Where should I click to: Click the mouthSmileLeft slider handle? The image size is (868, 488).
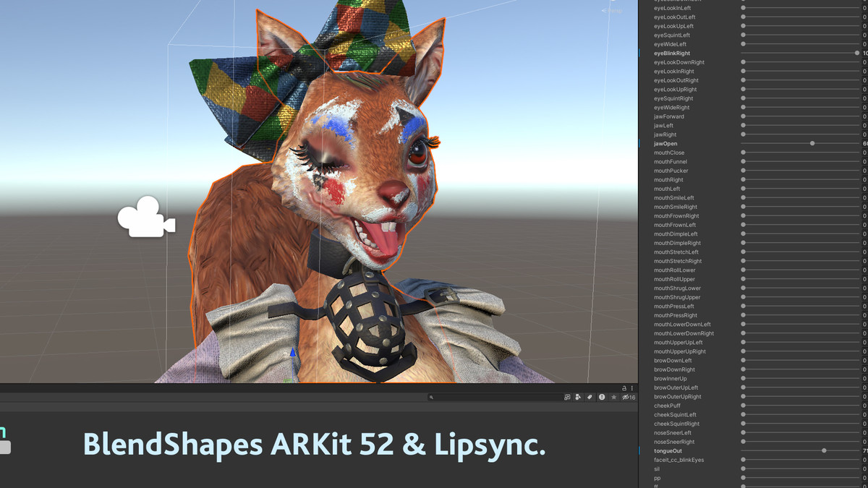(x=744, y=198)
